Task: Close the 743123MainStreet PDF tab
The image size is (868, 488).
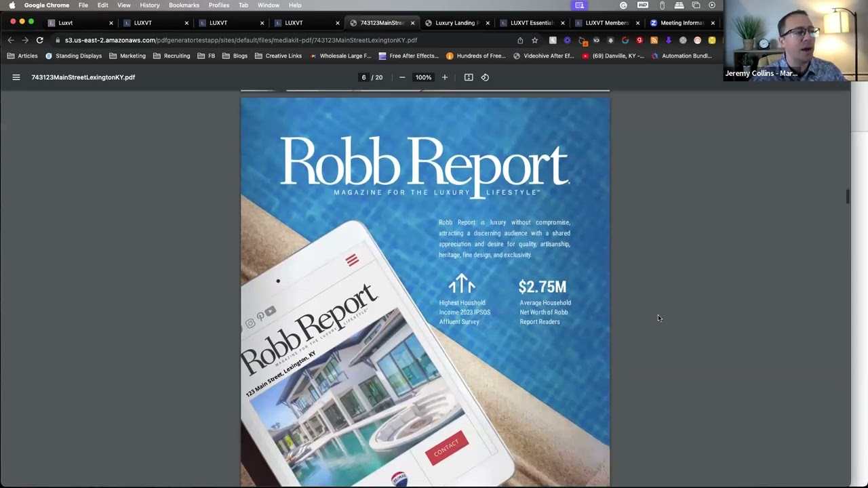Action: (412, 23)
